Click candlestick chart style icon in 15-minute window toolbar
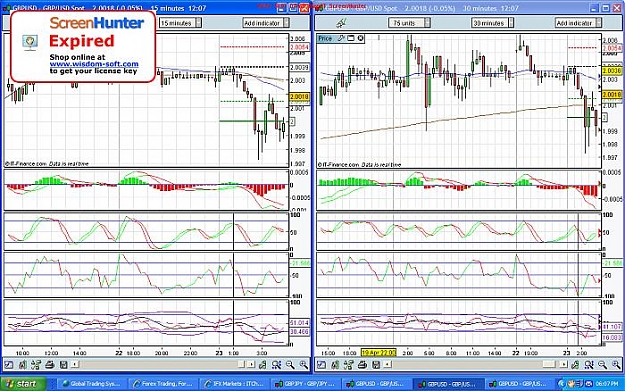Screen dimensions: 625x391 22,364
